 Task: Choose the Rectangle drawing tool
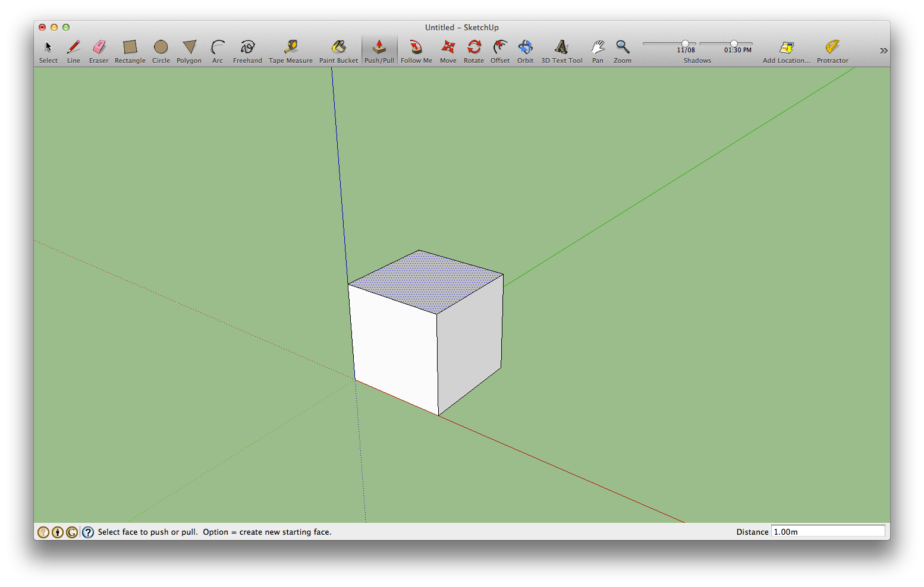(130, 48)
